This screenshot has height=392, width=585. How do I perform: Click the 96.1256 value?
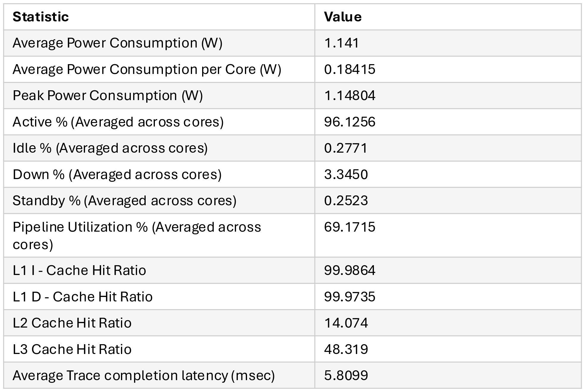(x=350, y=122)
